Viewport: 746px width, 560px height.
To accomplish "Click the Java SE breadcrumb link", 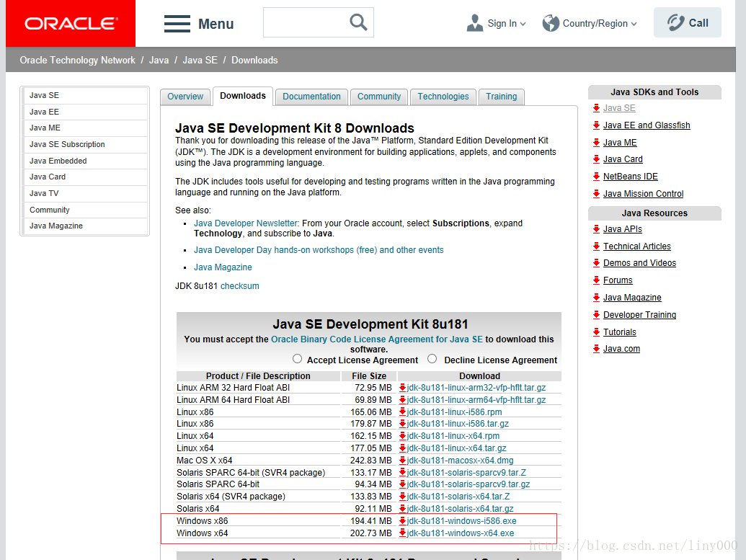I will [200, 61].
